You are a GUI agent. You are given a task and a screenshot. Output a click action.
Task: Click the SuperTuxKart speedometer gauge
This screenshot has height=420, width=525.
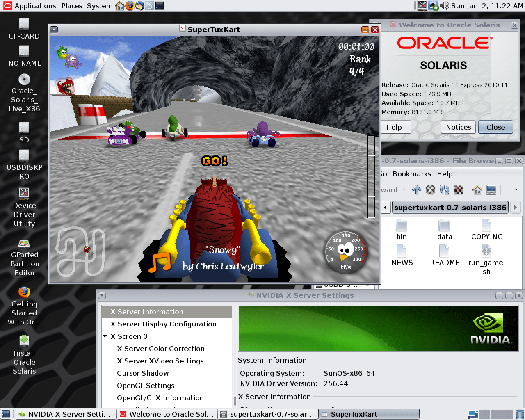tap(346, 252)
